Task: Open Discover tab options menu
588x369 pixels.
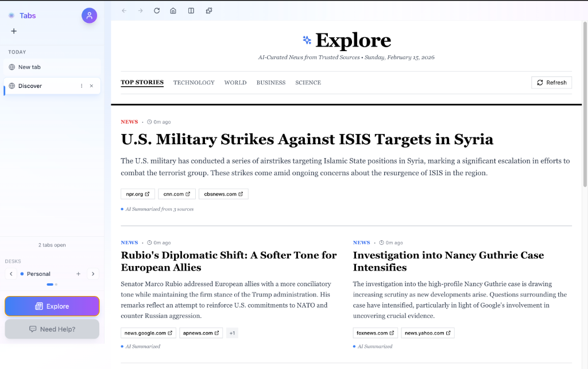Action: tap(82, 86)
